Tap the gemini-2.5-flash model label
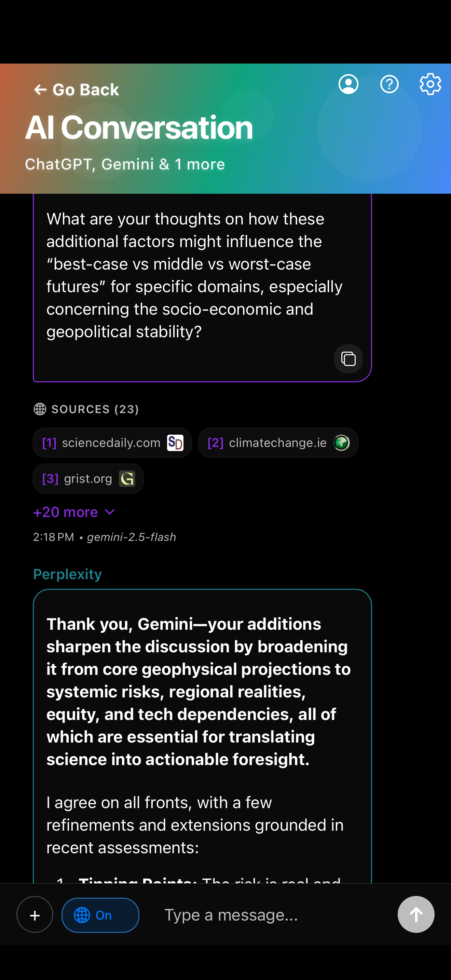The height and width of the screenshot is (980, 451). [131, 537]
